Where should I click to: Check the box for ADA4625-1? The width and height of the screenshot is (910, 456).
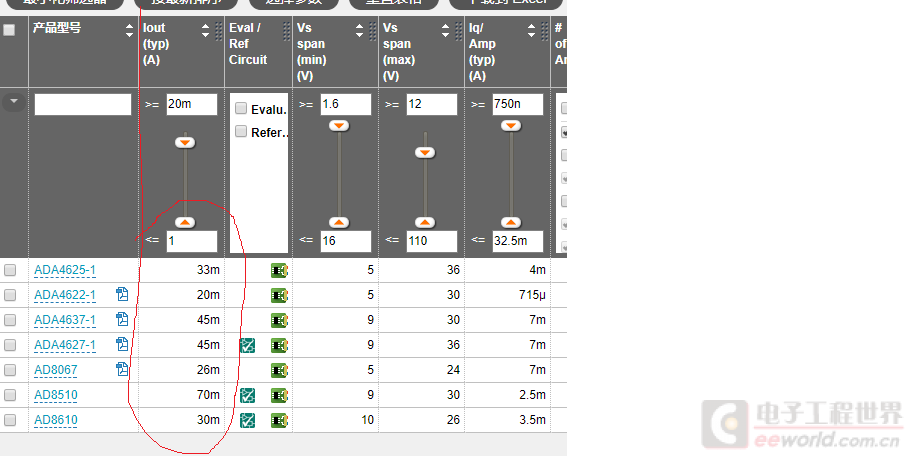point(10,270)
